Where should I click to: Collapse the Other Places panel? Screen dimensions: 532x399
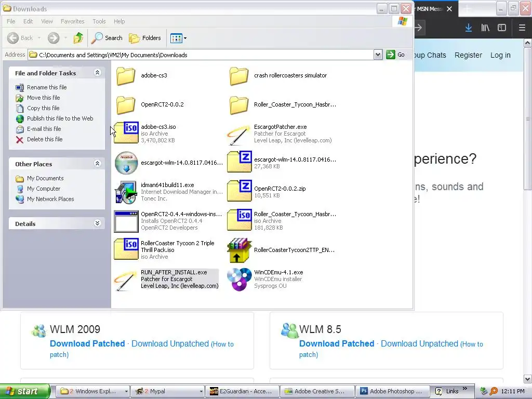97,164
